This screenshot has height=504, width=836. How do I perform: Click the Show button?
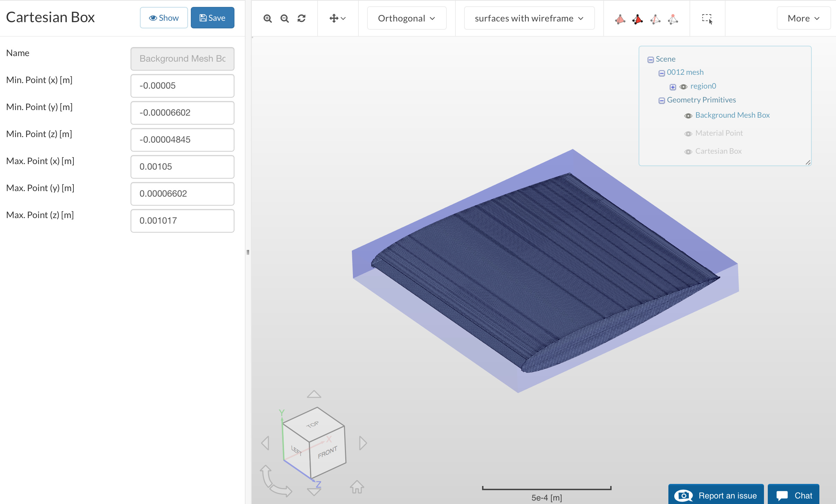(x=164, y=18)
